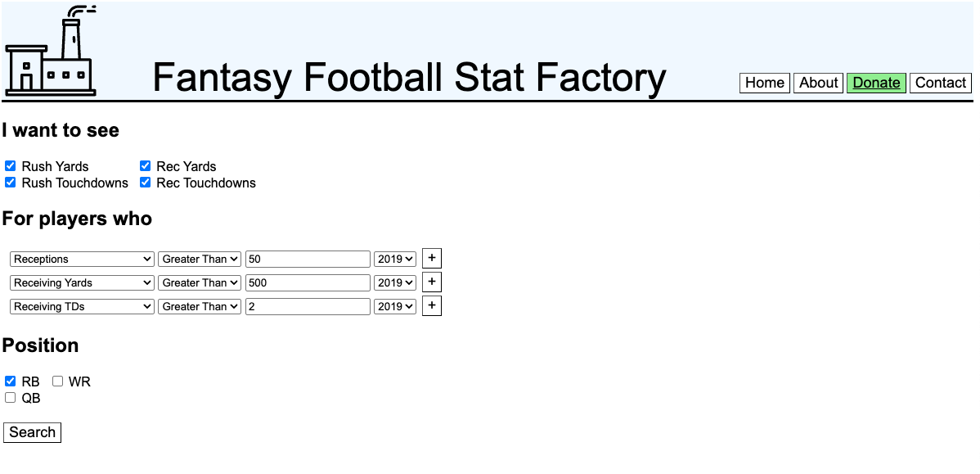
Task: Open the About page
Action: pos(818,83)
